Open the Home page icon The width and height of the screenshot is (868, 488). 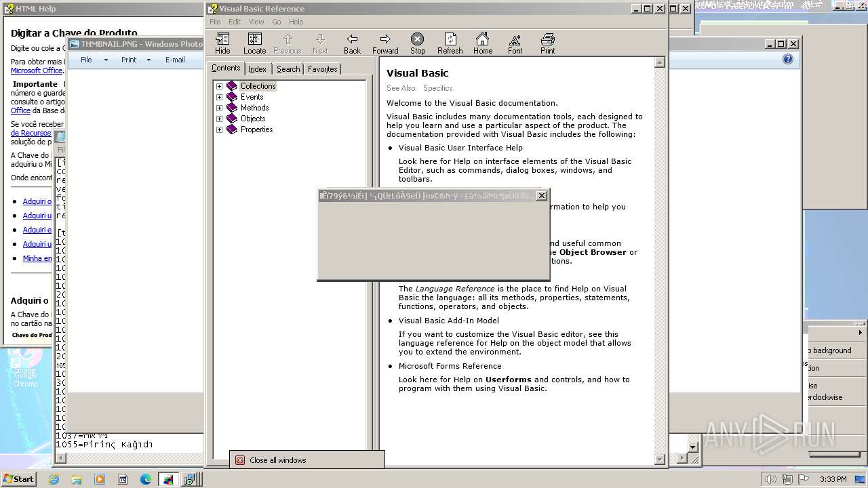click(482, 43)
